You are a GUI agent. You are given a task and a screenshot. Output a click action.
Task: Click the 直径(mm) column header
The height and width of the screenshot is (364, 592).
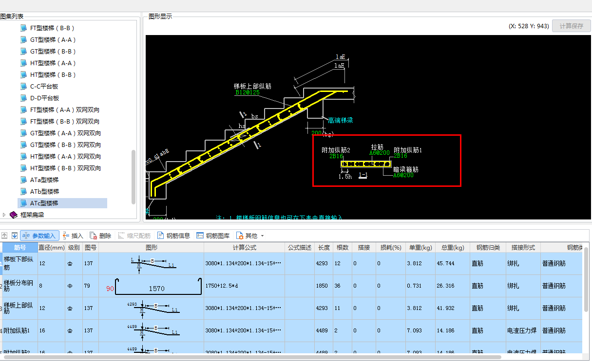(x=51, y=247)
